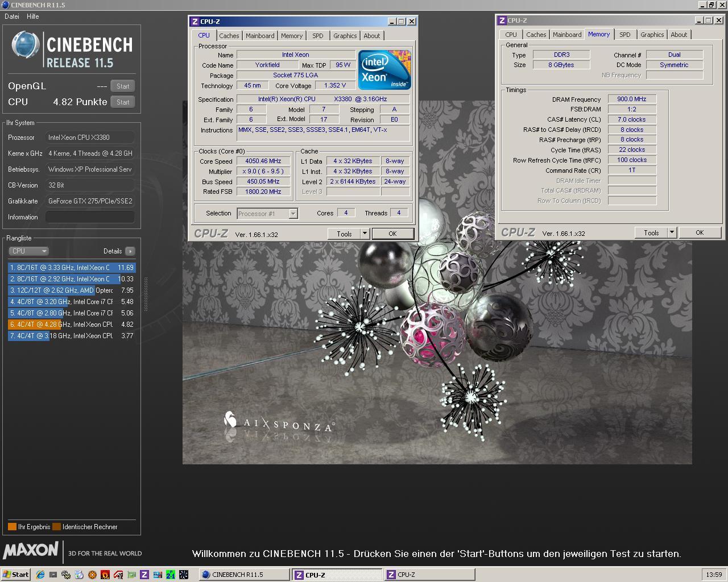Click the Ihr Ergebnis orange legend swatch

point(12,527)
